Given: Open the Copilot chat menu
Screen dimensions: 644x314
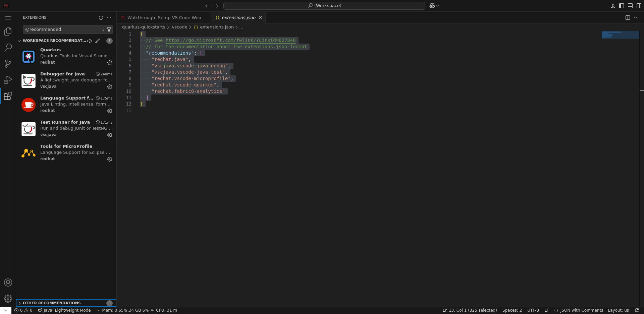Looking at the screenshot, I should pyautogui.click(x=434, y=6).
